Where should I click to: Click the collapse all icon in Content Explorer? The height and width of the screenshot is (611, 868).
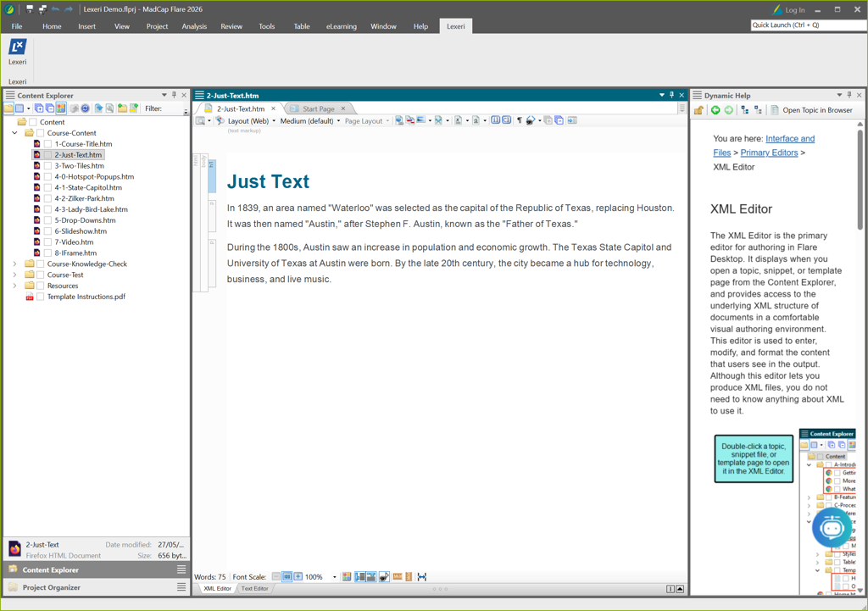coord(50,108)
